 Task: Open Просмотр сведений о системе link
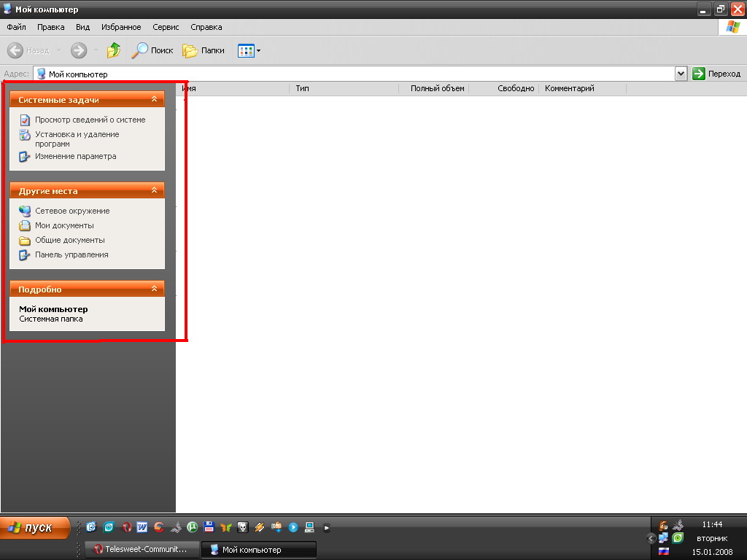(90, 120)
